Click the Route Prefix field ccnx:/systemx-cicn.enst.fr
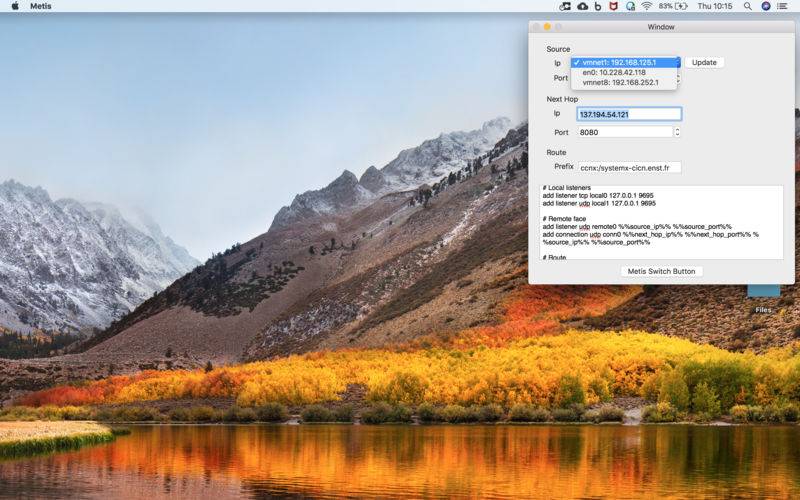This screenshot has width=800, height=500. coord(629,167)
